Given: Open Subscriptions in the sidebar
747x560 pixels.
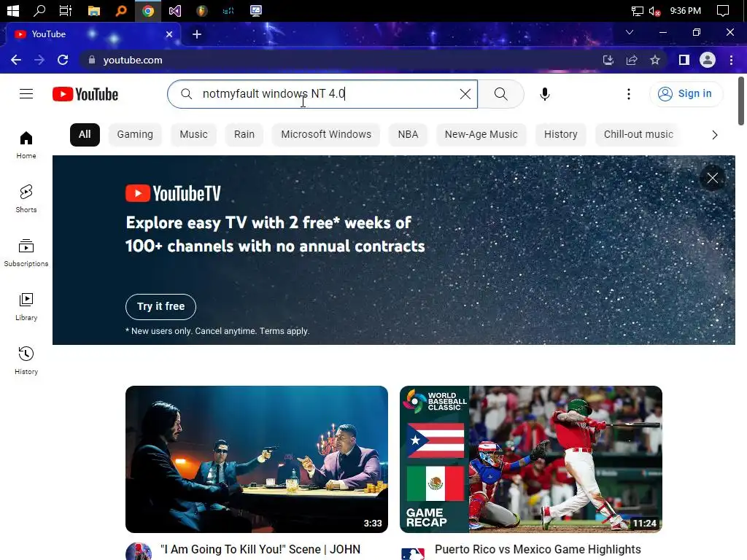Looking at the screenshot, I should [26, 253].
